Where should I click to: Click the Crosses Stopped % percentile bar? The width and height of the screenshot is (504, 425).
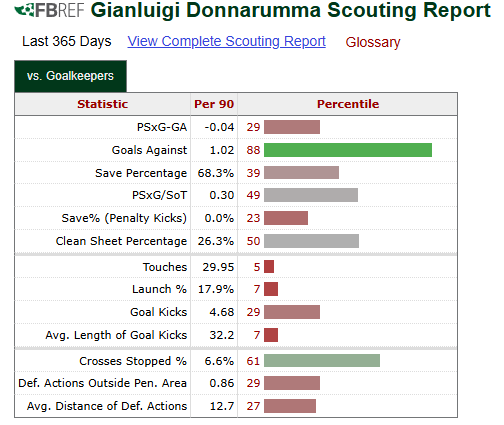point(322,361)
